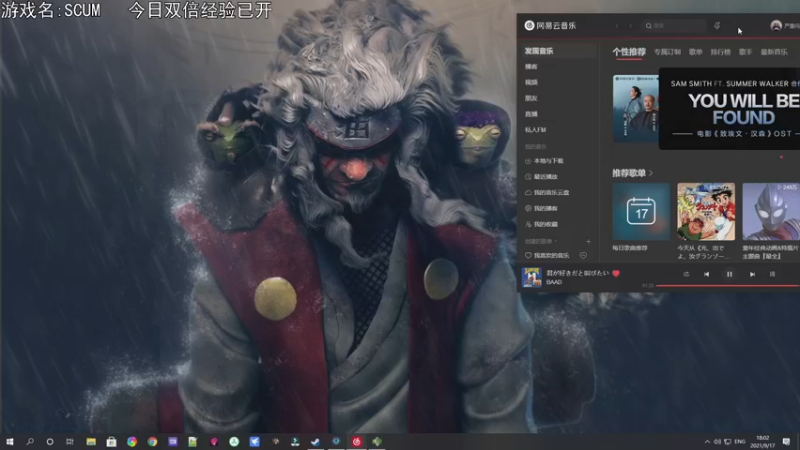Image resolution: width=800 pixels, height=450 pixels.
Task: Click the now-playing album cover thumbnail
Action: (x=532, y=277)
